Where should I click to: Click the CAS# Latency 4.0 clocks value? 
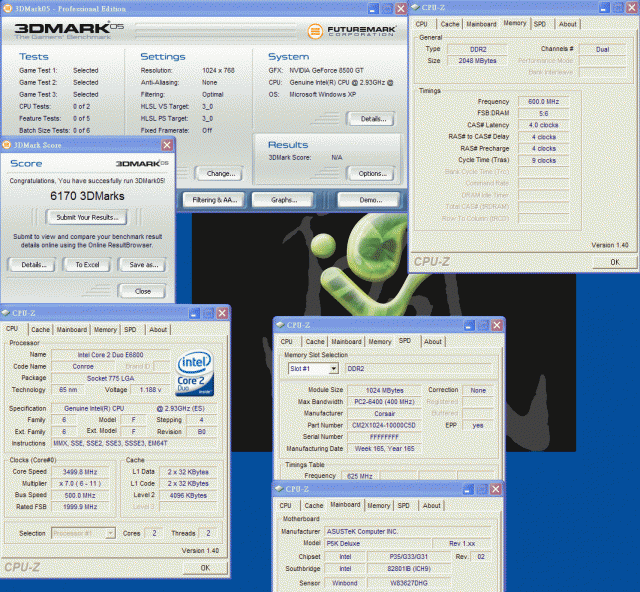[x=543, y=125]
